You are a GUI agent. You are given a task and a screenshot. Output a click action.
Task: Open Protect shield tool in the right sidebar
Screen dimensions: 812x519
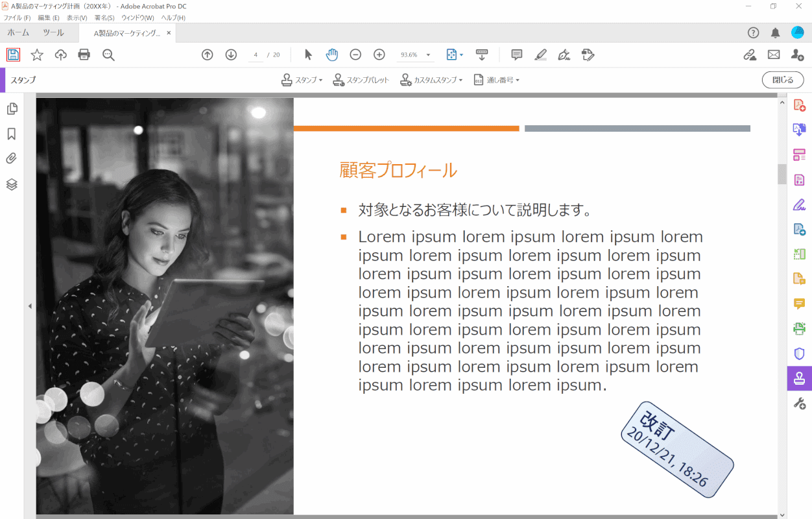(x=799, y=354)
